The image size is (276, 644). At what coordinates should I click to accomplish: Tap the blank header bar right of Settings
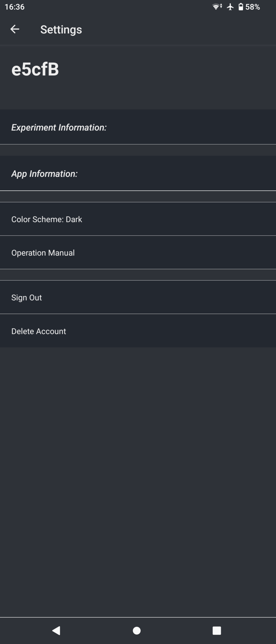point(179,29)
